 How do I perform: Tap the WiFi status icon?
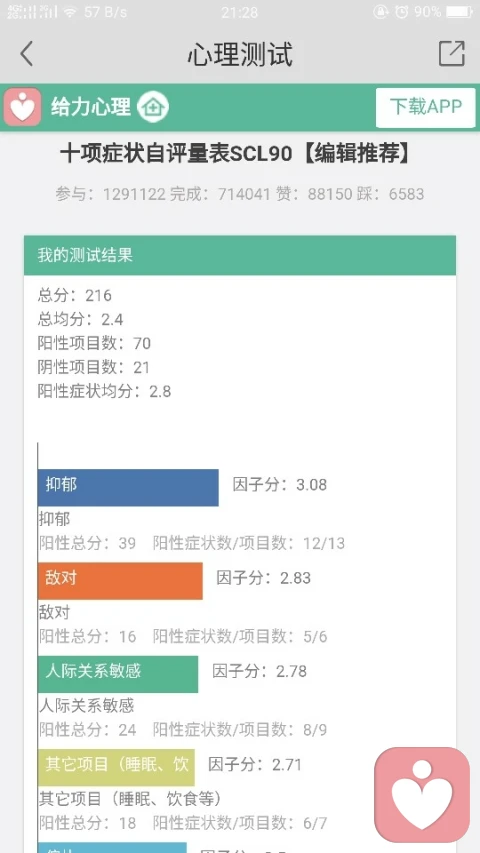[x=70, y=12]
